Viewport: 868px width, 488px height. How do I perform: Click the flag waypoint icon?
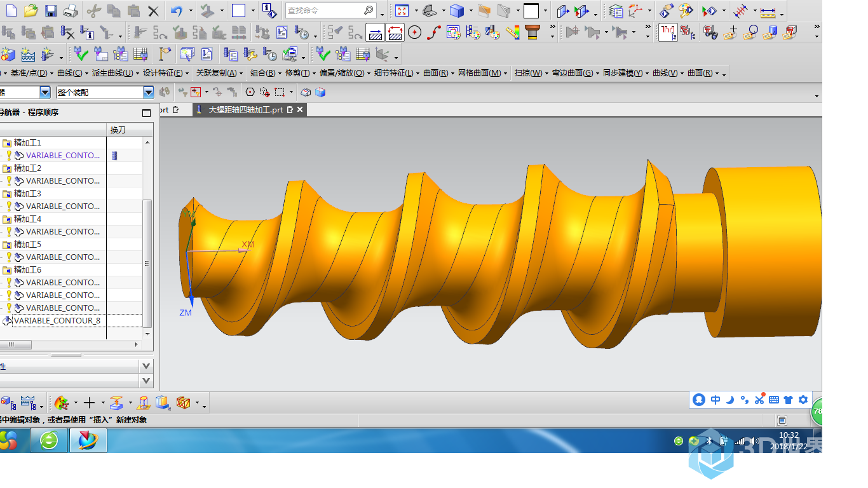click(165, 54)
